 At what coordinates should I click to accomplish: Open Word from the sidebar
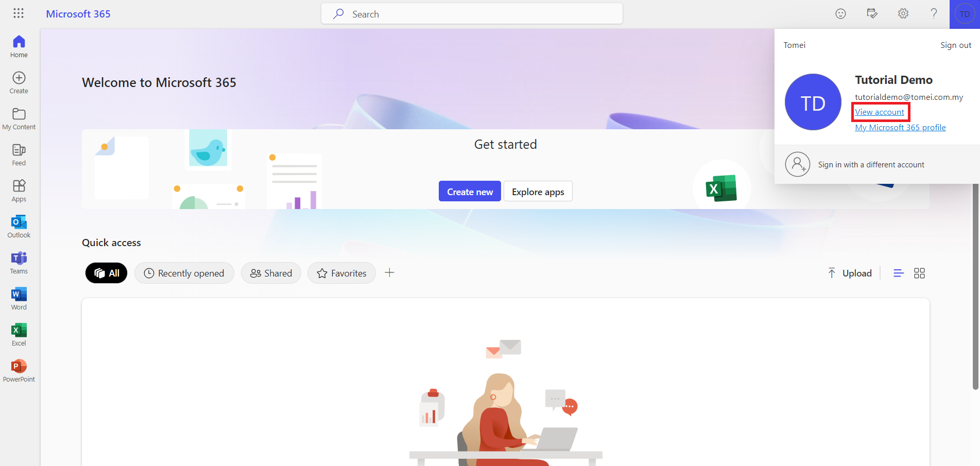tap(19, 299)
